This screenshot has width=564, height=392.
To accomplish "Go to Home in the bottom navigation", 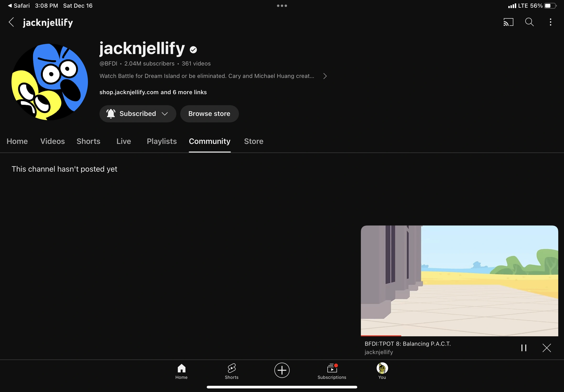I will pyautogui.click(x=181, y=371).
